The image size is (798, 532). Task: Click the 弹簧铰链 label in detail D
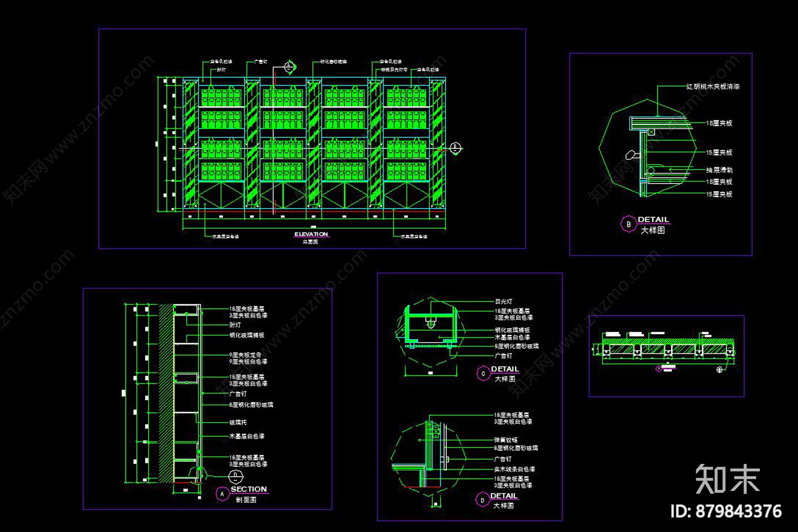click(506, 440)
